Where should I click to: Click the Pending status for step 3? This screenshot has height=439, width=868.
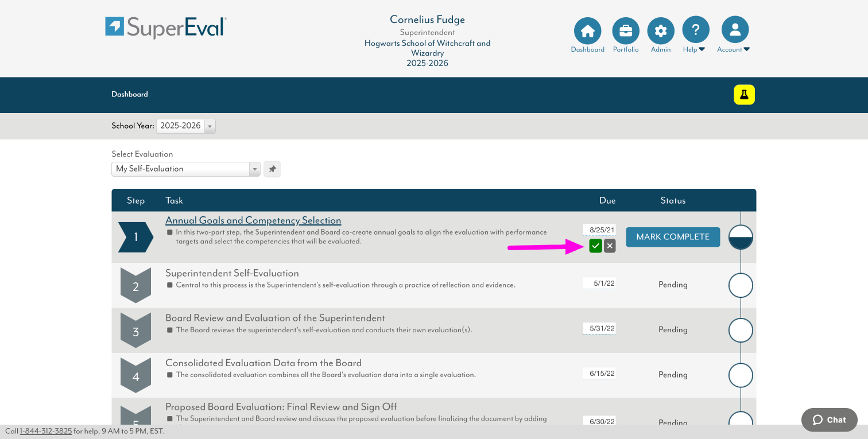click(x=673, y=330)
